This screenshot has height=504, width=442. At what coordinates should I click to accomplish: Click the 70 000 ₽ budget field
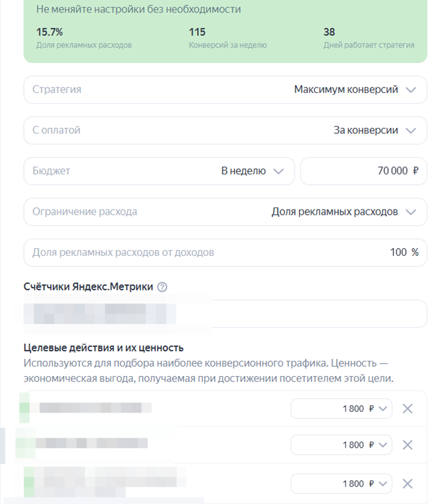[363, 171]
